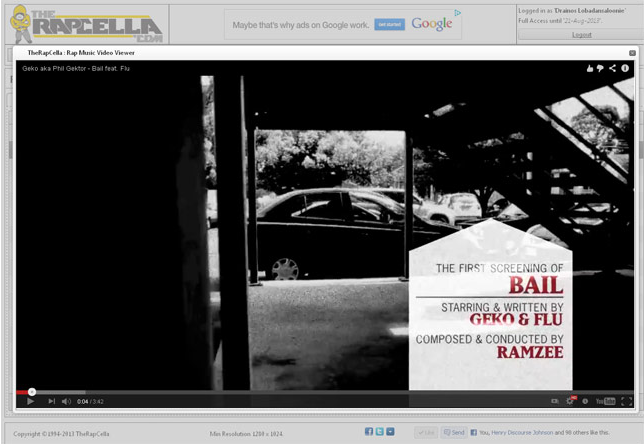Click the viewer title 'TheRapCella : Rap Music Video Viewer'
This screenshot has height=444, width=644.
click(x=81, y=53)
